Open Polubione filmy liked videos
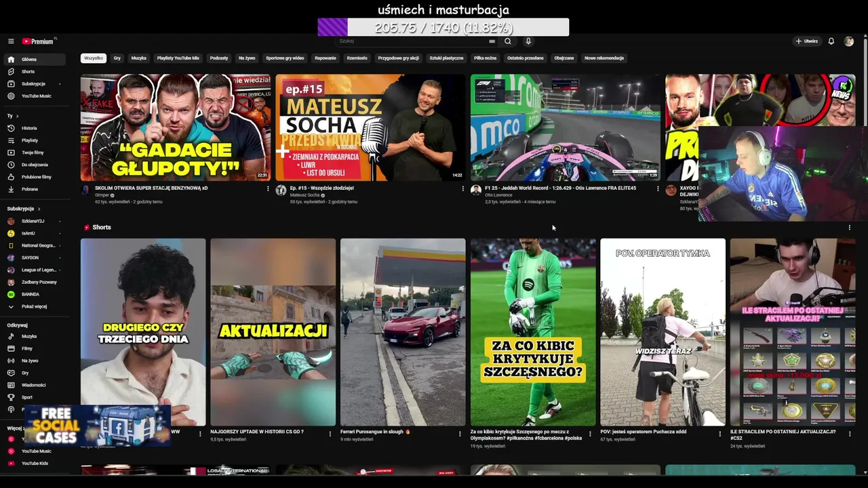This screenshot has width=868, height=488. (x=34, y=177)
